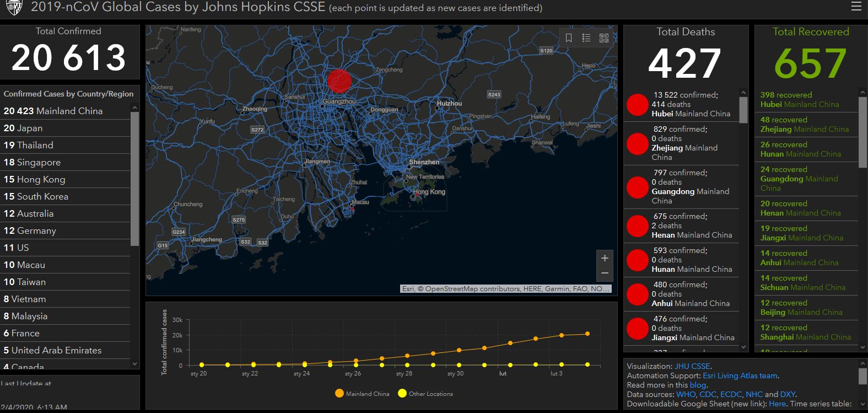868x413 pixels.
Task: Select 15 Hong Kong in country list
Action: tap(65, 179)
